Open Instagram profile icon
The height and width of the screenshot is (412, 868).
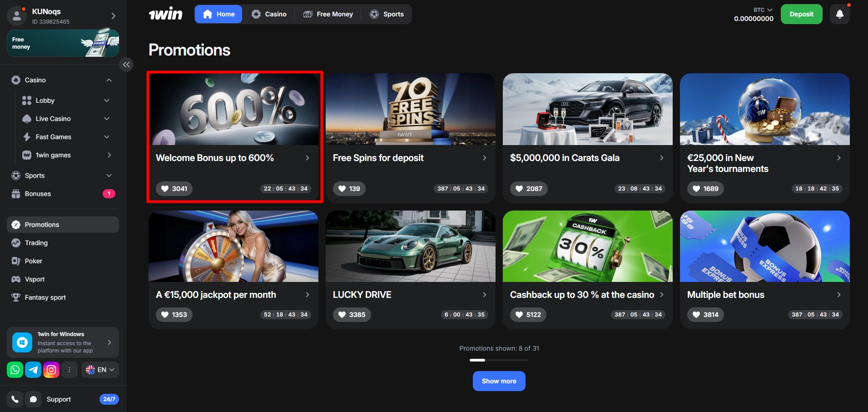(51, 370)
